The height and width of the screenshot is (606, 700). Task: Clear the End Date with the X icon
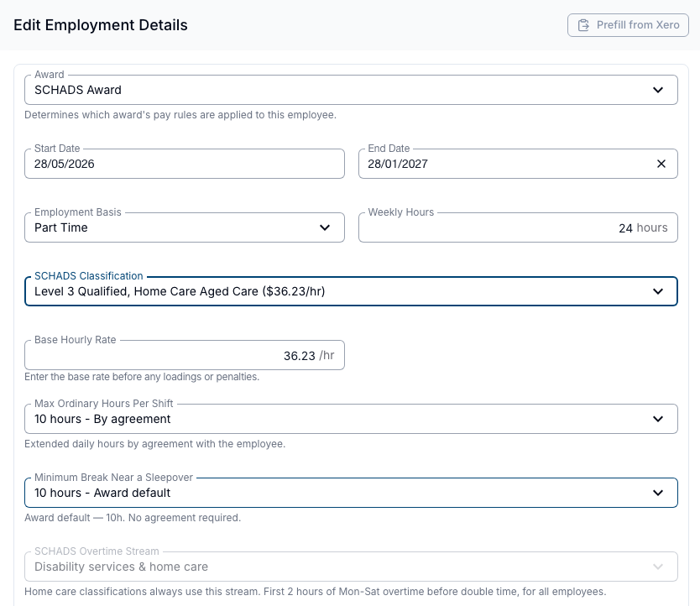(x=661, y=164)
